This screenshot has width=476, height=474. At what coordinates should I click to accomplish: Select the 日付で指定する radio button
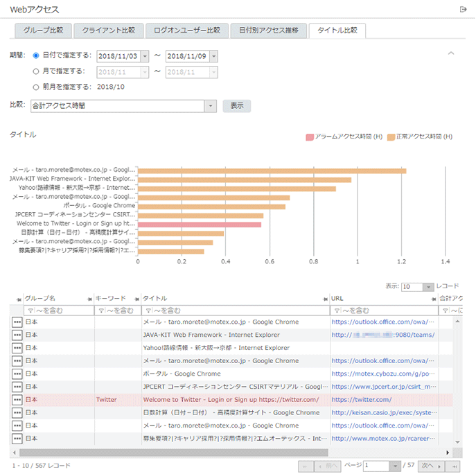(36, 55)
